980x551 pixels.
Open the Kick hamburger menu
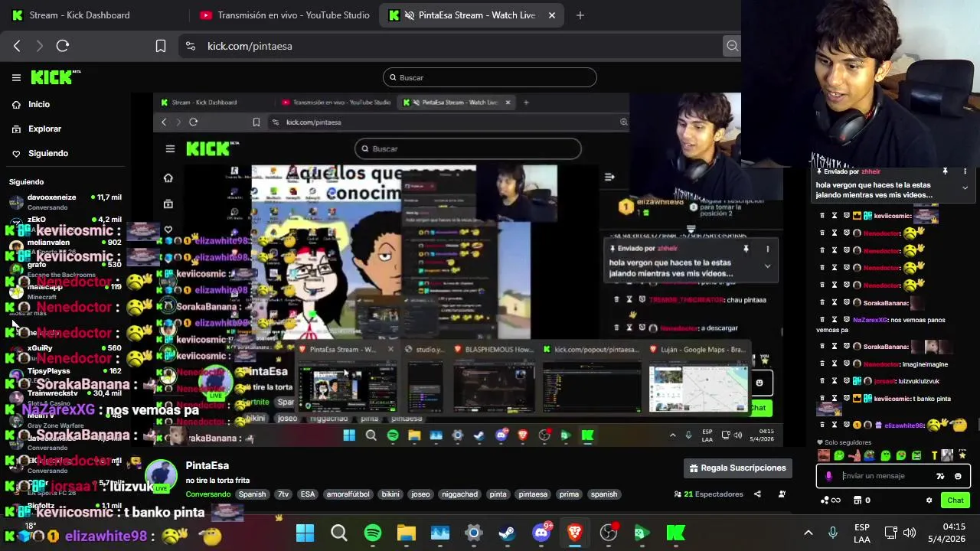pyautogui.click(x=16, y=77)
